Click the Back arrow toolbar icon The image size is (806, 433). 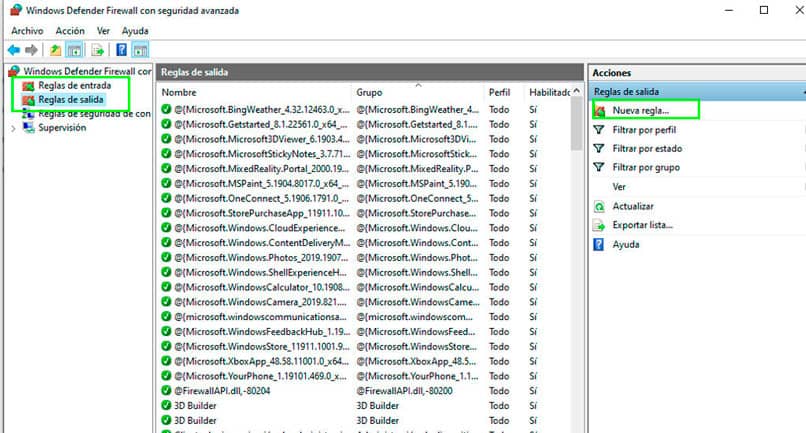tap(14, 50)
